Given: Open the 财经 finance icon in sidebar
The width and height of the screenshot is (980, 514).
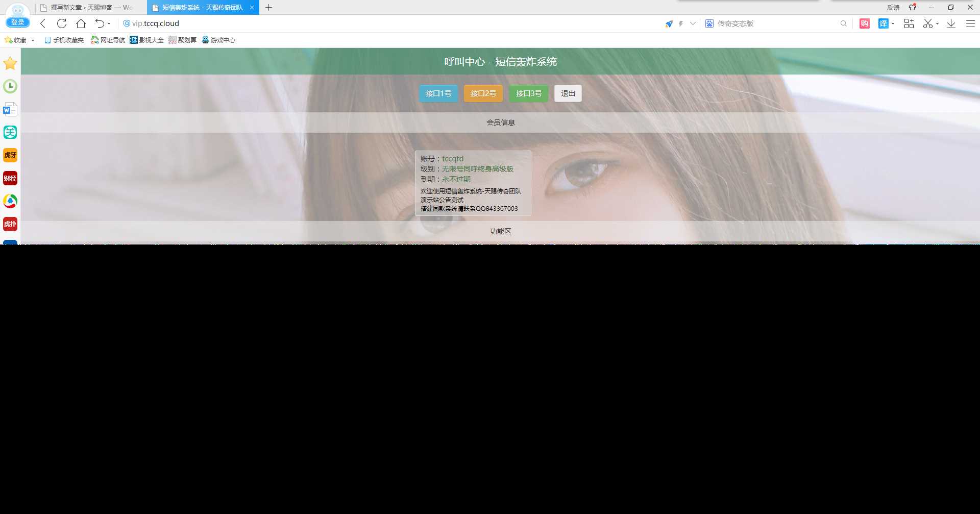Looking at the screenshot, I should pyautogui.click(x=10, y=178).
